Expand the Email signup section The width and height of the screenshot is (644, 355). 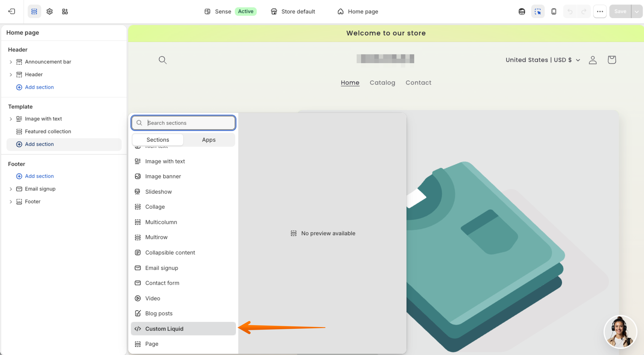pos(11,189)
